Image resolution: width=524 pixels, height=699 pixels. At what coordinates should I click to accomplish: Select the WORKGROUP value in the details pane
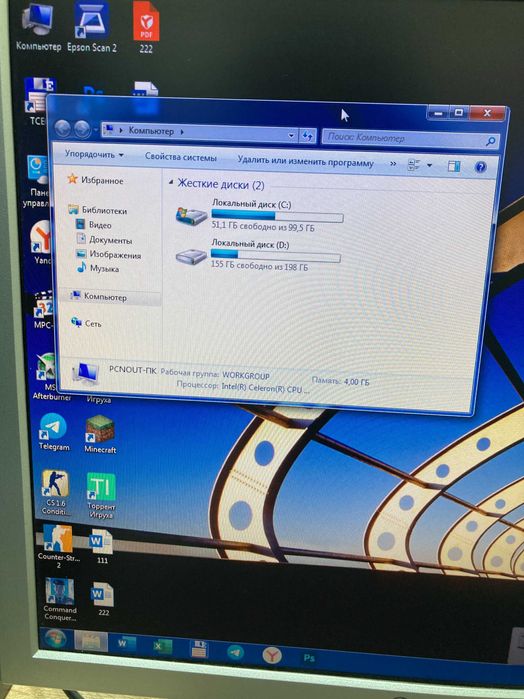246,376
